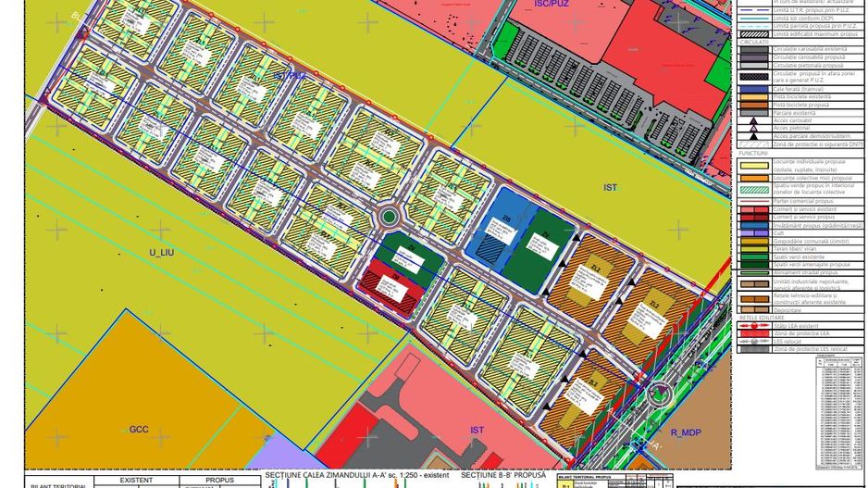
Task: Click the Stâlp LEA existent legend symbol
Action: point(753,325)
